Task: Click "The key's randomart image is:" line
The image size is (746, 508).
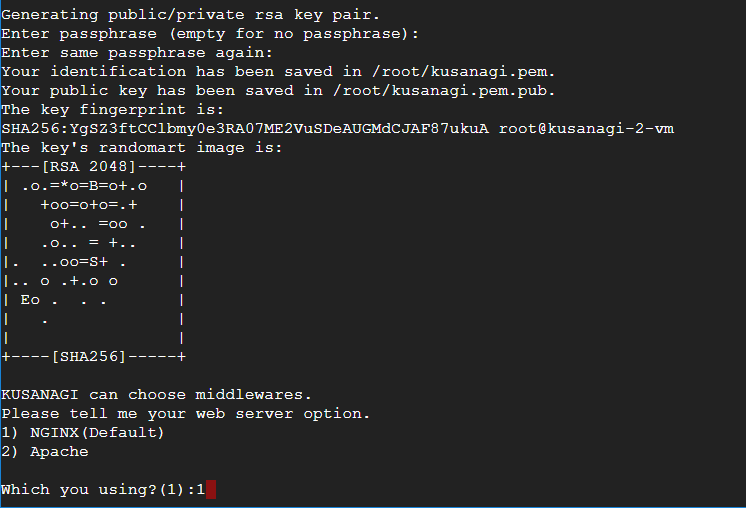Action: point(142,148)
